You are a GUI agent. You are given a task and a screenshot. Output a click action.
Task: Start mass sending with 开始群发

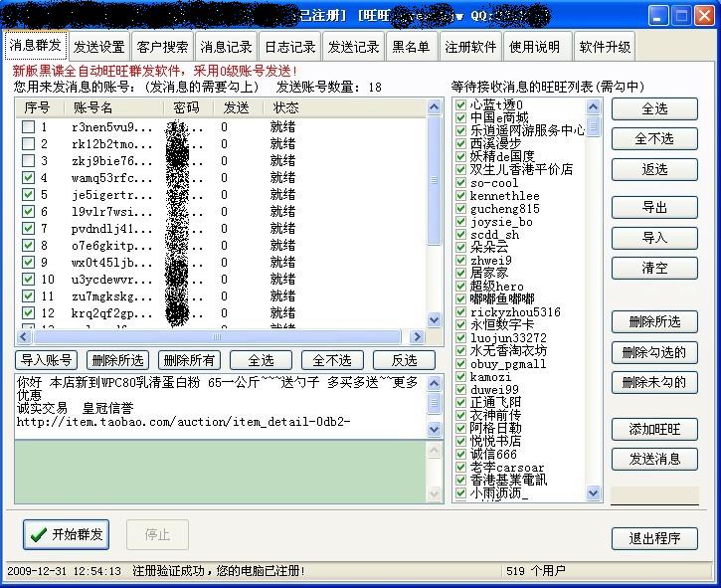click(66, 534)
